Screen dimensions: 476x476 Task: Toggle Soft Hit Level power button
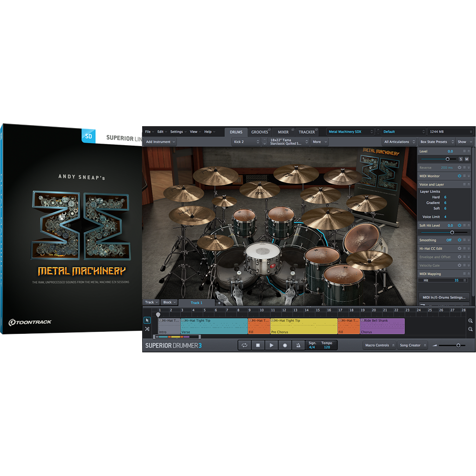(x=459, y=225)
